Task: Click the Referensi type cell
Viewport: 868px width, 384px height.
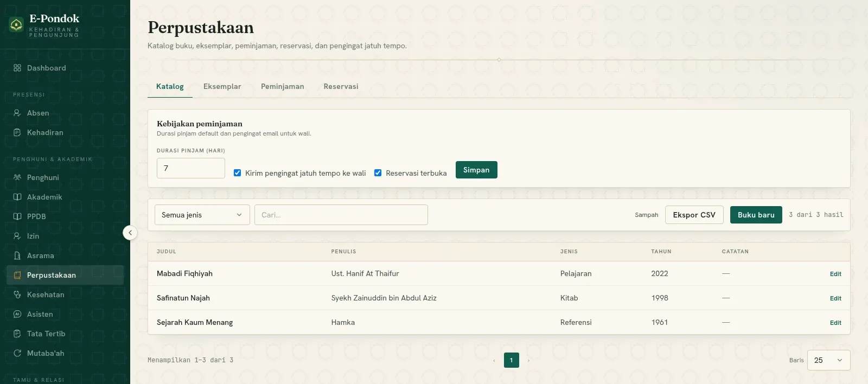Action: tap(576, 322)
